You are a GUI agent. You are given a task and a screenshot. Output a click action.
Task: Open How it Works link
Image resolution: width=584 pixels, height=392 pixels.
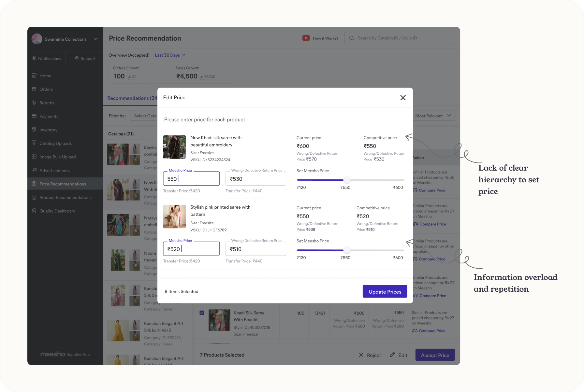[326, 38]
